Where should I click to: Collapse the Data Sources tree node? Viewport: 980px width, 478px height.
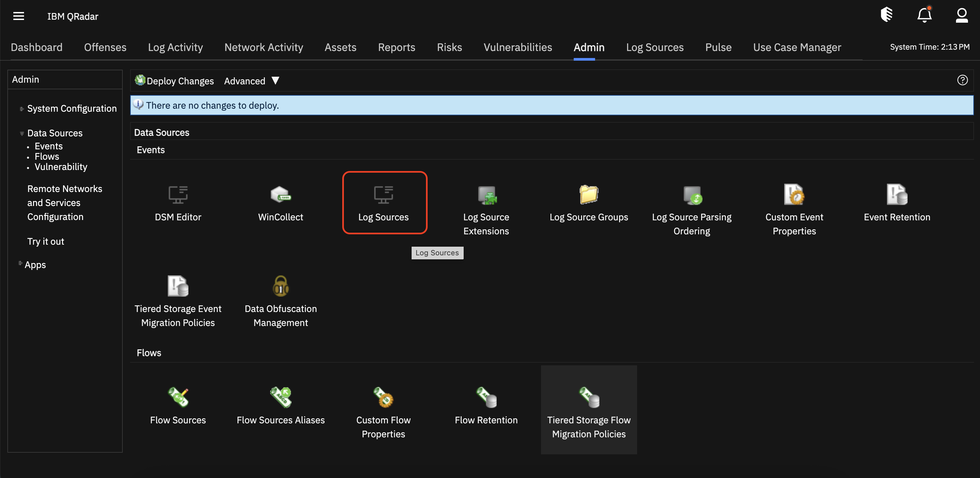pyautogui.click(x=22, y=133)
